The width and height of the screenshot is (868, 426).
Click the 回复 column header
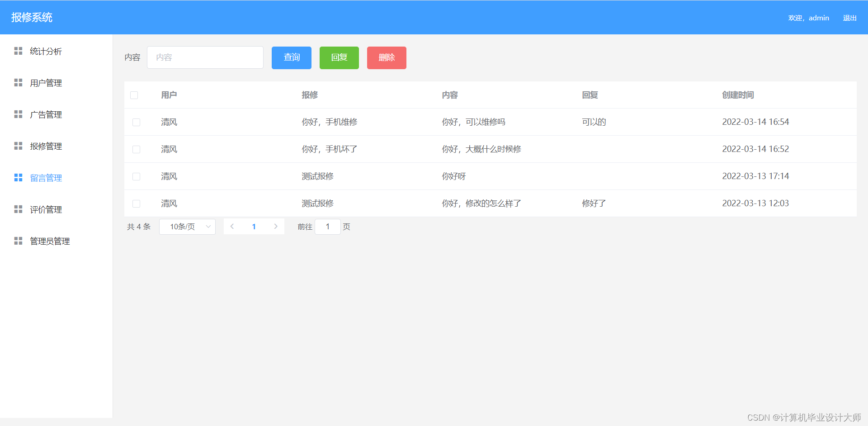click(590, 95)
